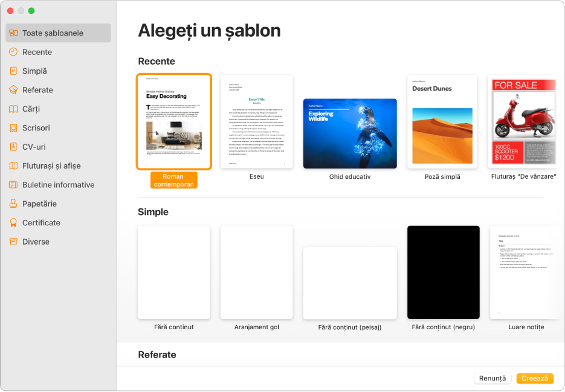Click the stamp icon beside Papetărie
This screenshot has height=392, width=565.
13,204
